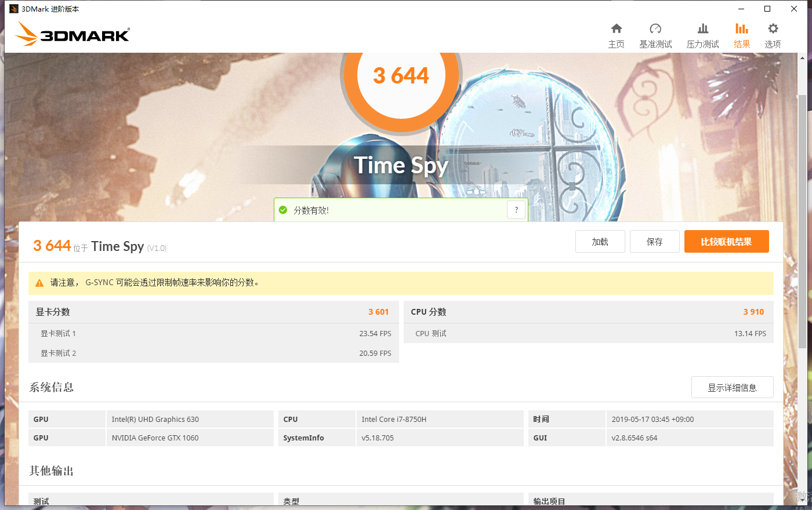Click the CPU 分数 label
Viewport: 812px width, 510px height.
click(x=429, y=312)
